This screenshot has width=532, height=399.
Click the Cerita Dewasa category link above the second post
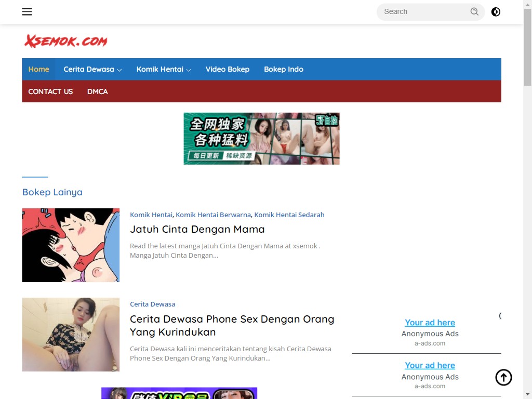pos(152,304)
